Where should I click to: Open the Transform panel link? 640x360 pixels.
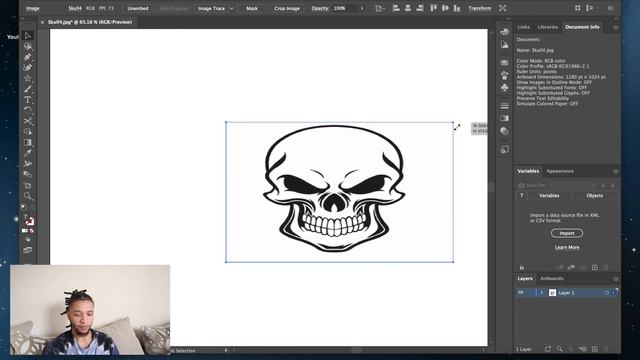click(x=480, y=8)
